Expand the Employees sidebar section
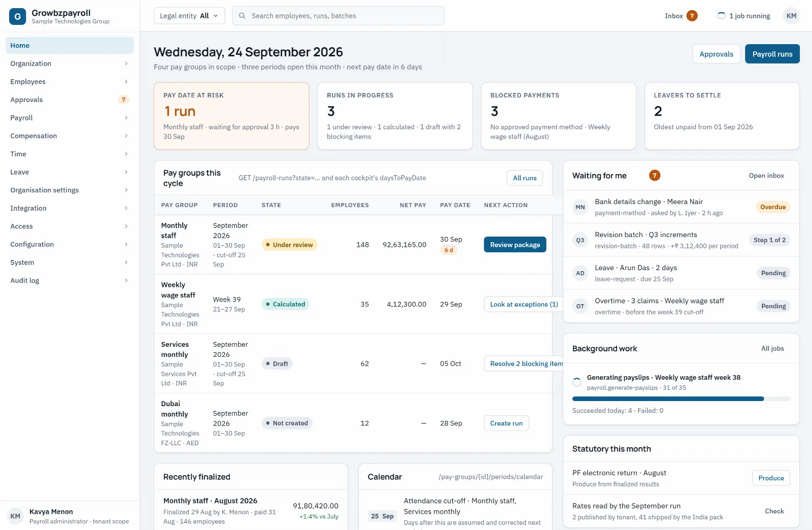 point(70,82)
